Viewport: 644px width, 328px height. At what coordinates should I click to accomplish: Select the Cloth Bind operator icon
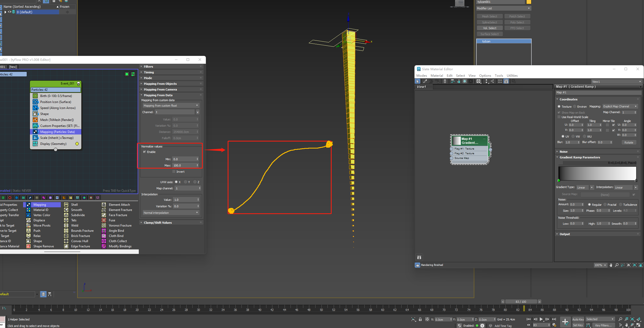pyautogui.click(x=104, y=236)
